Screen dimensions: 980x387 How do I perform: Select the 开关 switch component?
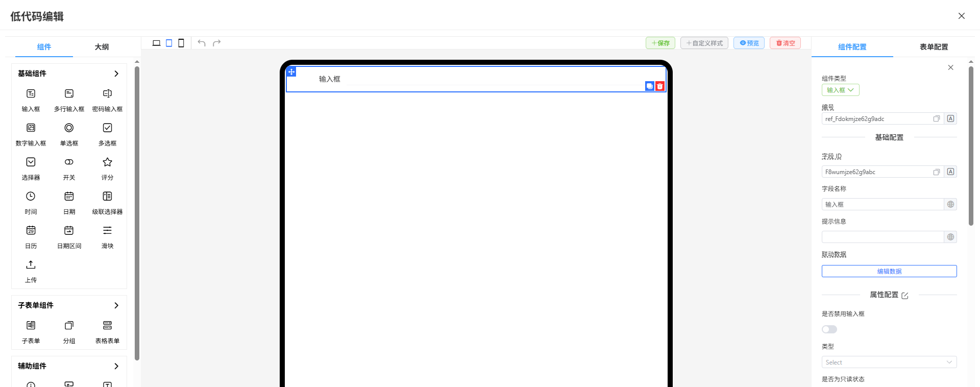(x=69, y=162)
